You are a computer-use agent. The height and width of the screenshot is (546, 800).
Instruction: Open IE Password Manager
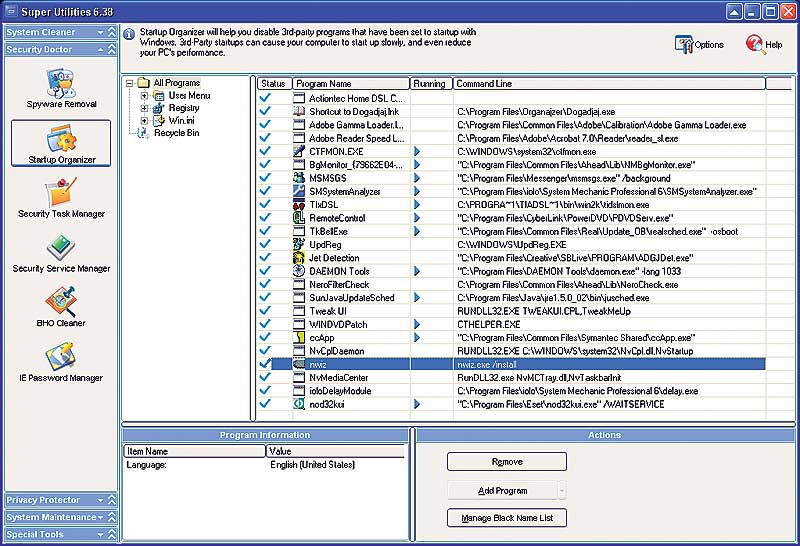[61, 362]
